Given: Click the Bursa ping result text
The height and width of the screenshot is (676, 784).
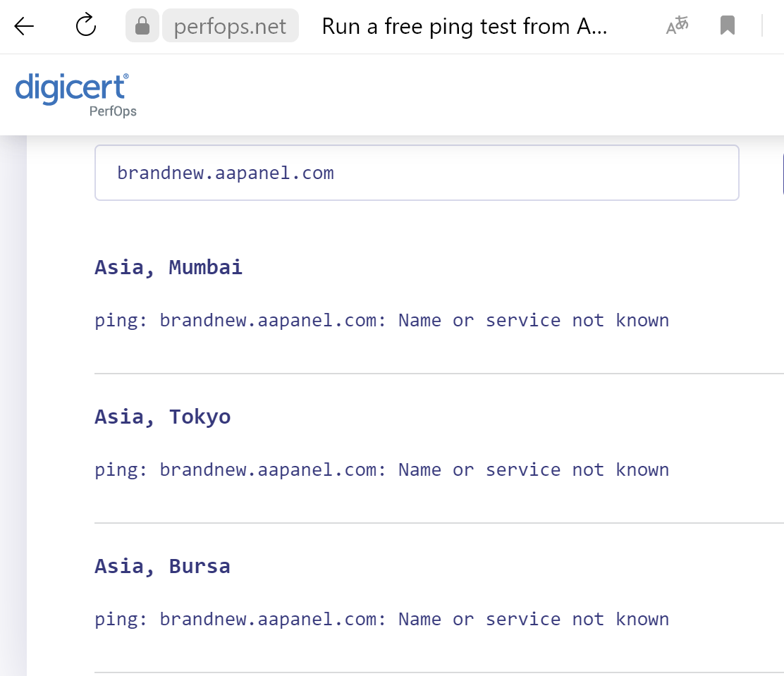Looking at the screenshot, I should [x=381, y=620].
